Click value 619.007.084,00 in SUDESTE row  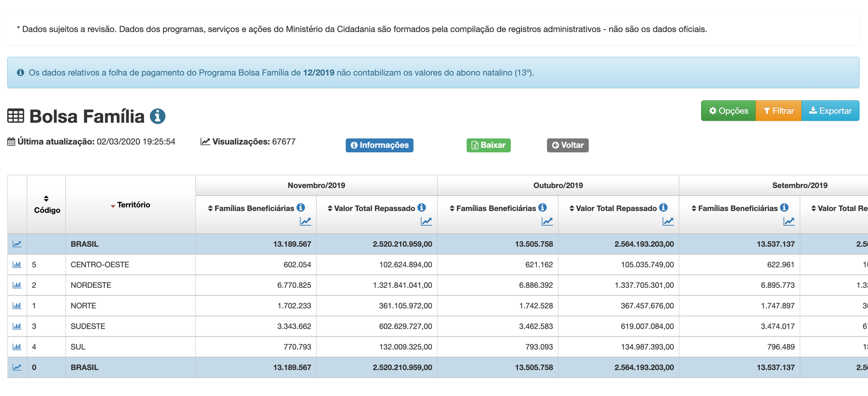pyautogui.click(x=647, y=326)
